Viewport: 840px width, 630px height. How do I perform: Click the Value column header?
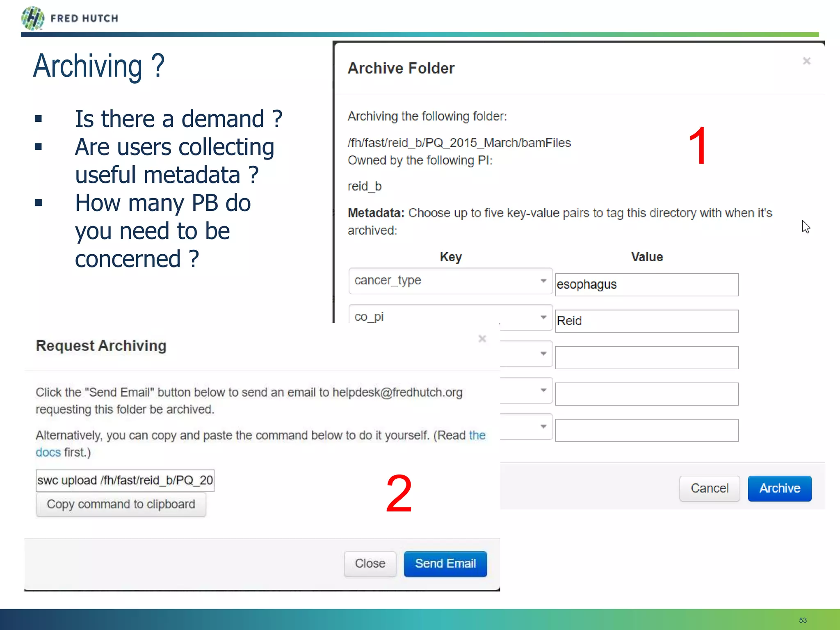[647, 257]
